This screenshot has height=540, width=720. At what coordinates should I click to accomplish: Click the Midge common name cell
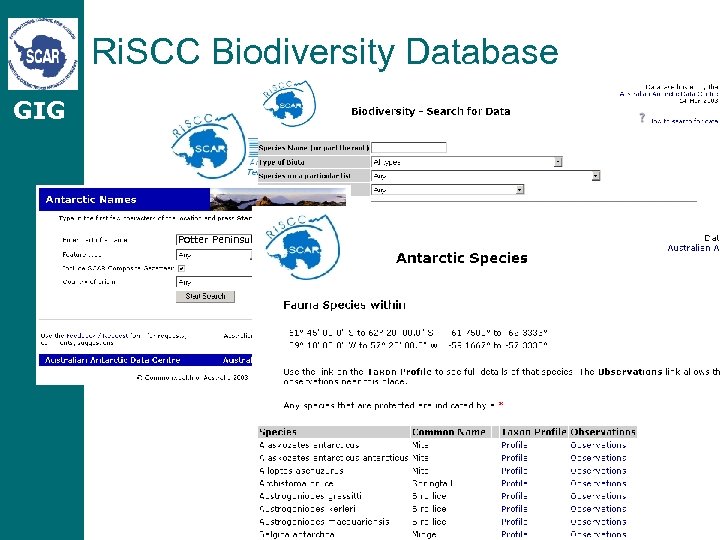point(424,534)
